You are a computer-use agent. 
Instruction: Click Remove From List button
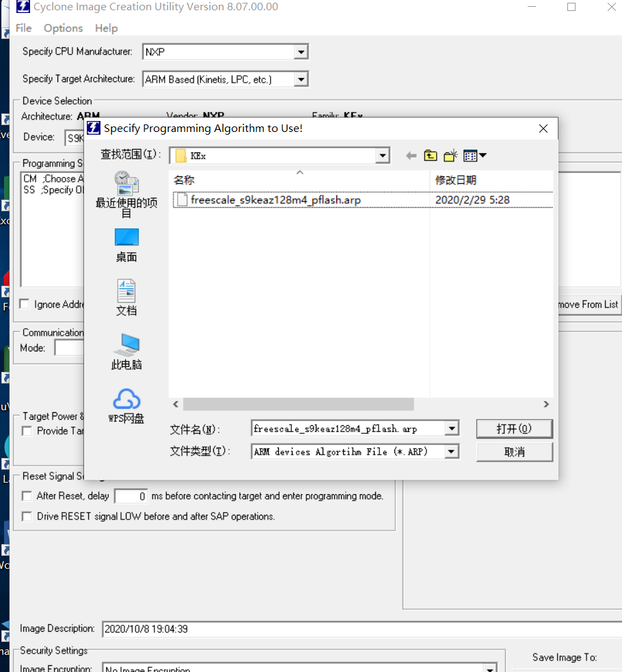tap(589, 304)
